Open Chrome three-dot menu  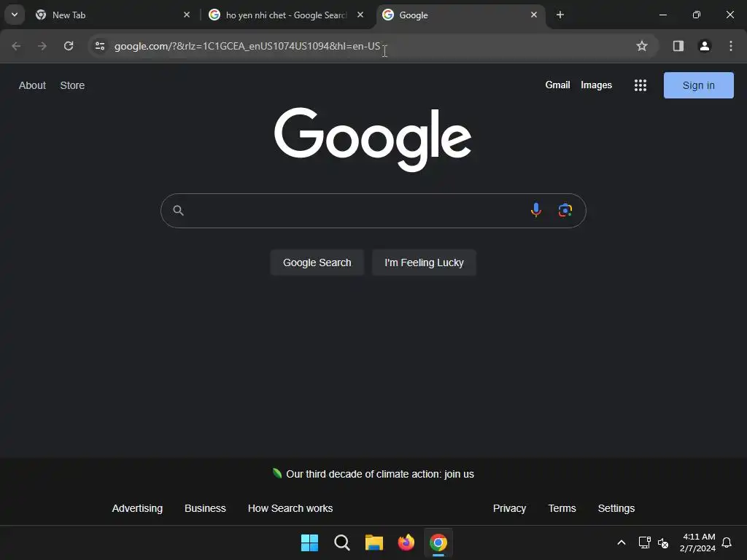coord(731,46)
